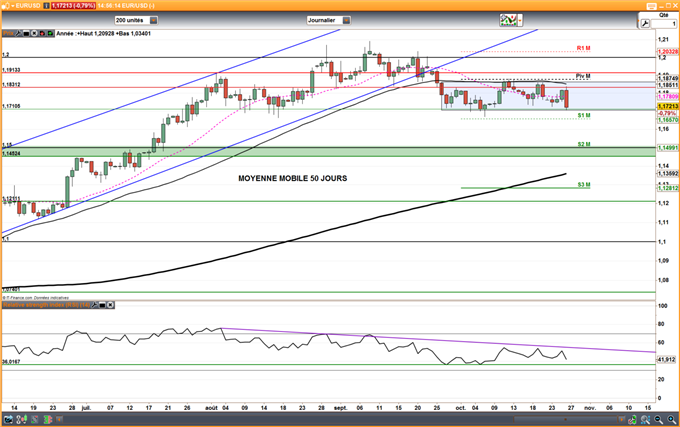Click the candlestick style icon in bottom bar
Image resolution: width=680 pixels, height=427 pixels.
coord(22,420)
